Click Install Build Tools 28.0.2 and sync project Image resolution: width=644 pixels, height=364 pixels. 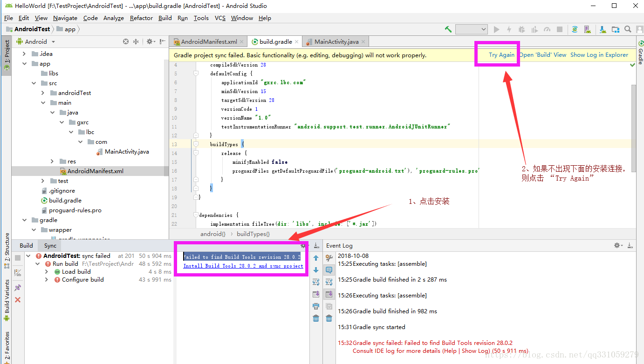coord(243,266)
